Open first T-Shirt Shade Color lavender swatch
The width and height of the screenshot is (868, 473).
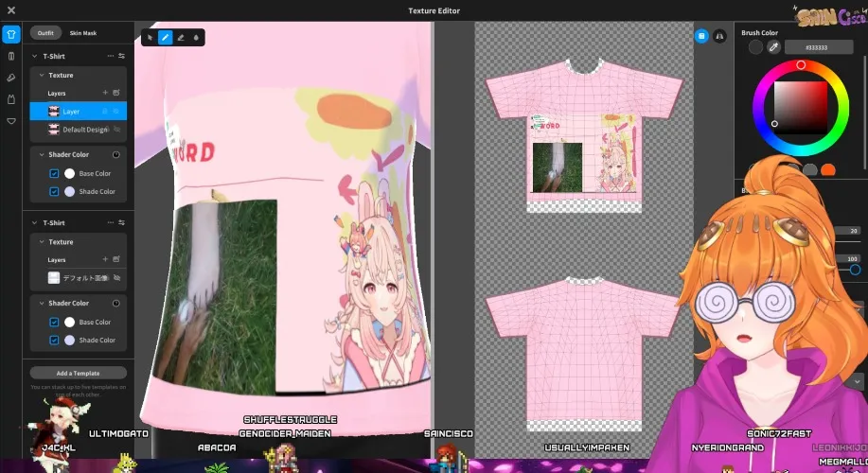click(69, 191)
